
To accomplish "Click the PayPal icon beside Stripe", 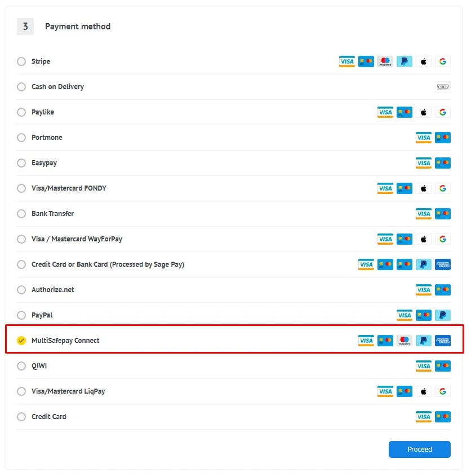I will [404, 61].
